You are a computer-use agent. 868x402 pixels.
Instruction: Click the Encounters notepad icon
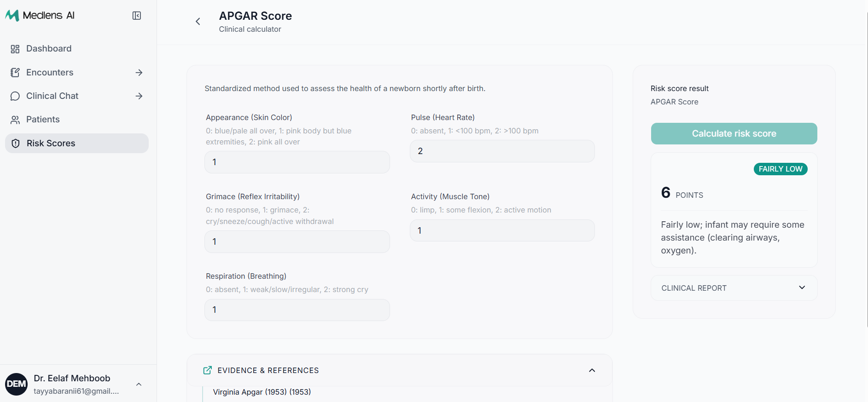coord(15,73)
